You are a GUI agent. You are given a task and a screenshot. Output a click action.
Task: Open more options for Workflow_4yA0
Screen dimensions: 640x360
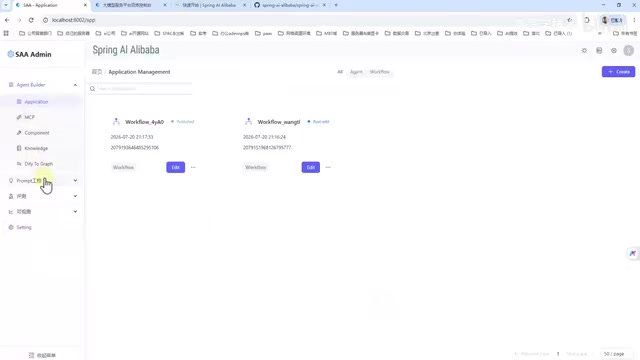(x=193, y=167)
